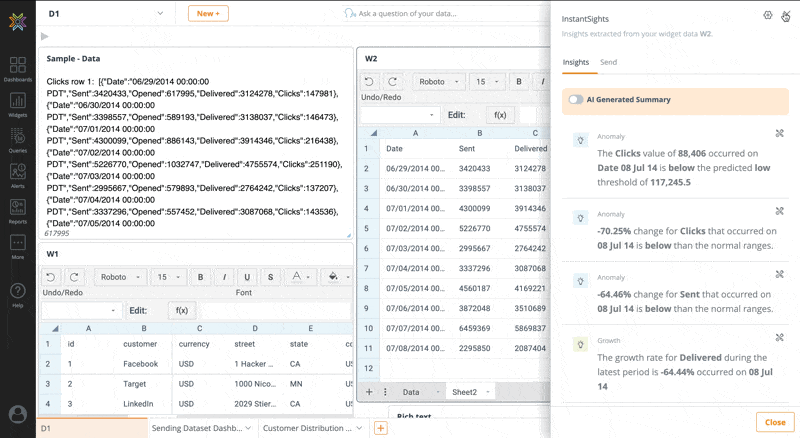Go to Queries in the sidebar

click(x=17, y=139)
